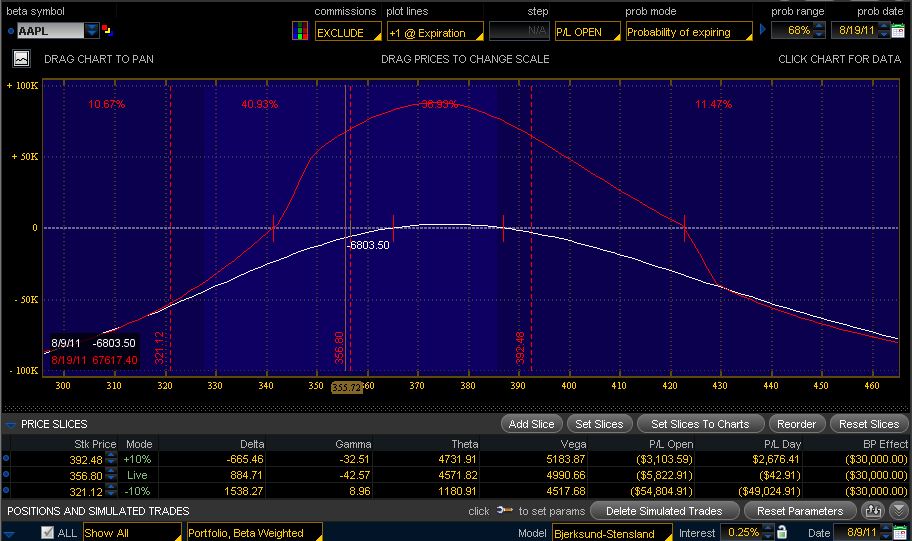912x541 pixels.
Task: Click the 392.48 dashed slice line label
Action: pyautogui.click(x=520, y=348)
